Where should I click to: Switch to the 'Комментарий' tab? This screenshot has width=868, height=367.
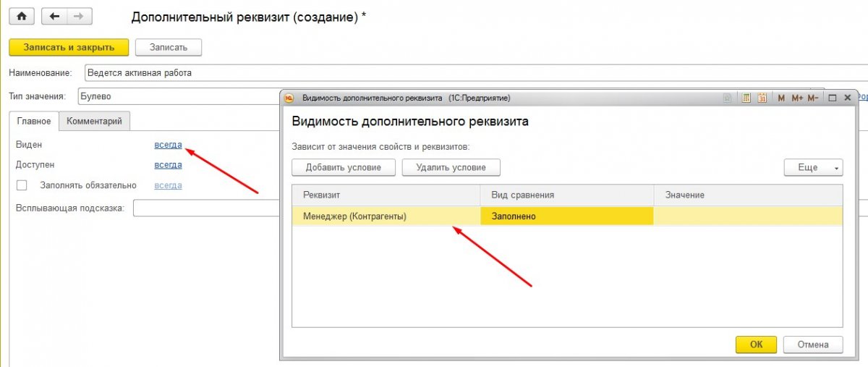(x=94, y=121)
